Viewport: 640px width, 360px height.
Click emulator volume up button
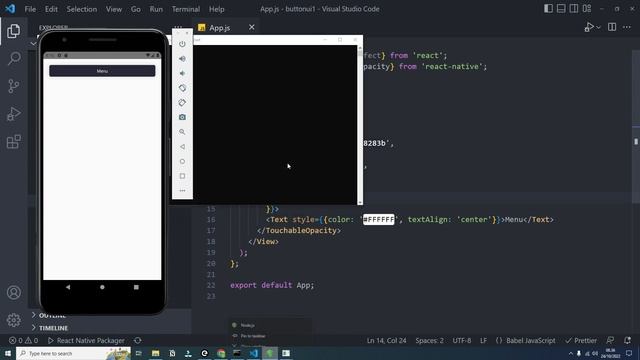click(182, 59)
